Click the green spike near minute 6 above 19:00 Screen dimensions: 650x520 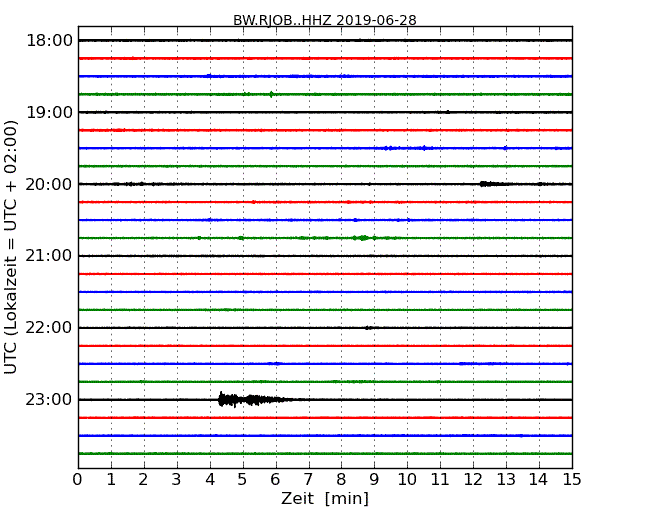[271, 94]
